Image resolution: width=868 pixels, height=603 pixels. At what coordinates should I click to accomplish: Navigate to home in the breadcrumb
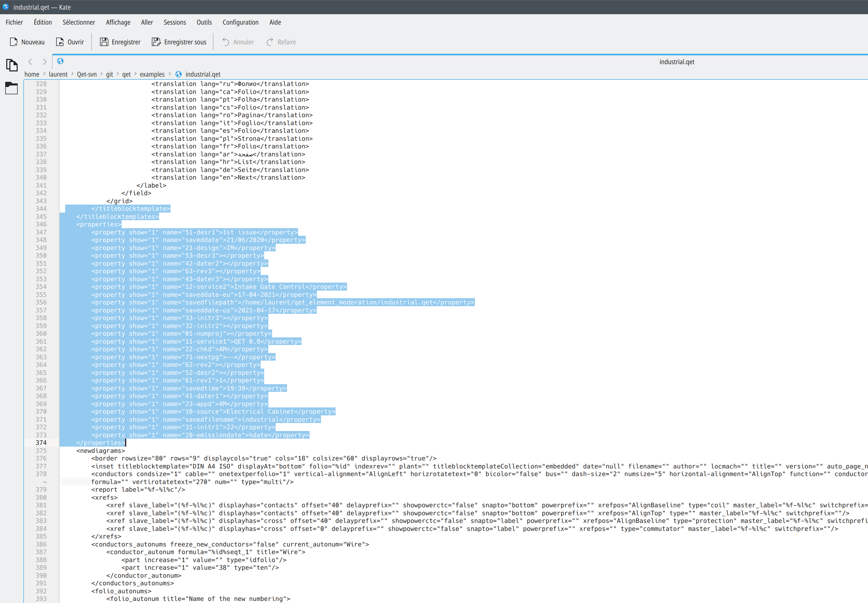pos(32,75)
